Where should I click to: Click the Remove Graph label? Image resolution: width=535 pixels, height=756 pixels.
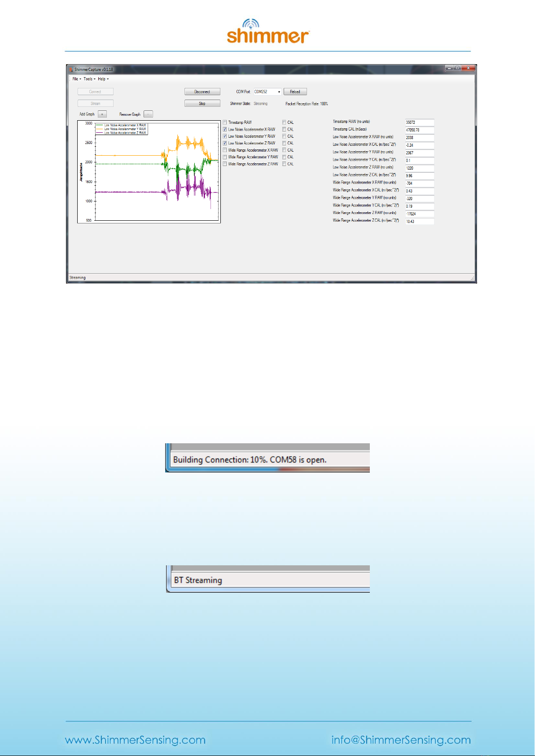130,114
